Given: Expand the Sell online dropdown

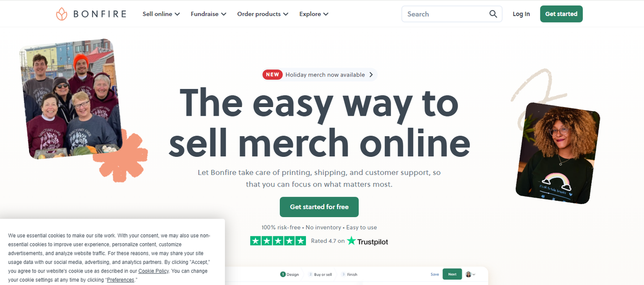Looking at the screenshot, I should [x=161, y=14].
